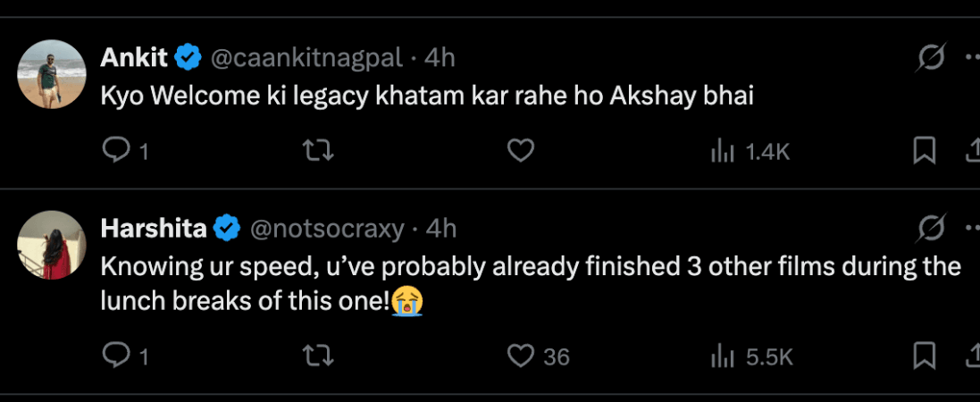The height and width of the screenshot is (402, 980).
Task: Reply to Ankit's tweet
Action: pos(117,152)
